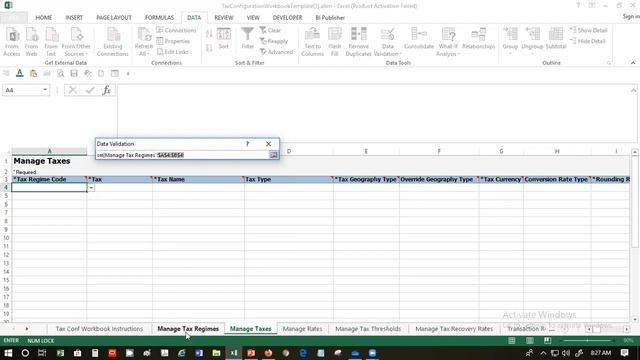The width and height of the screenshot is (640, 360).
Task: Click the Data Validation range input field
Action: pos(182,155)
